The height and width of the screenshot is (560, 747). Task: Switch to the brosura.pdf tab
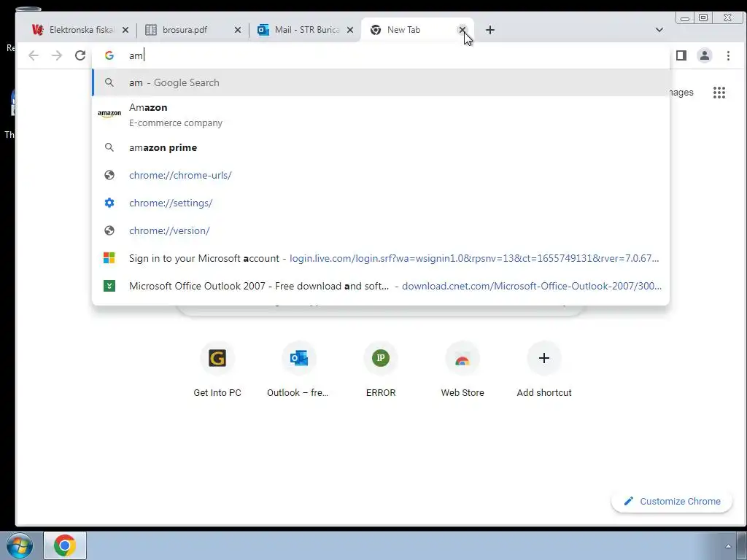(193, 30)
